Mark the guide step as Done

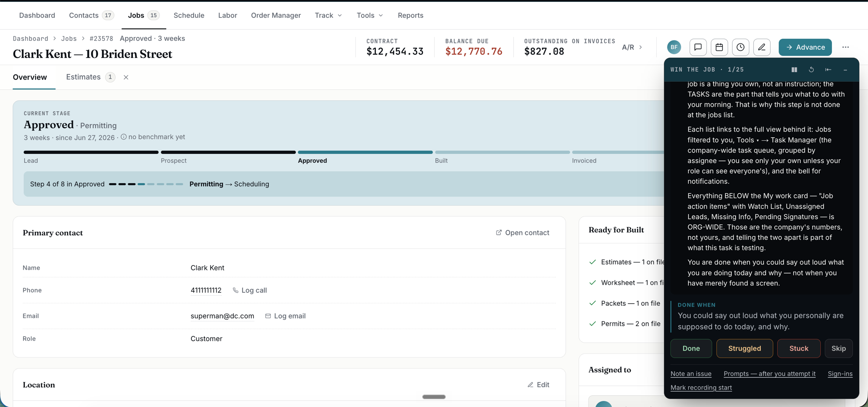point(691,348)
